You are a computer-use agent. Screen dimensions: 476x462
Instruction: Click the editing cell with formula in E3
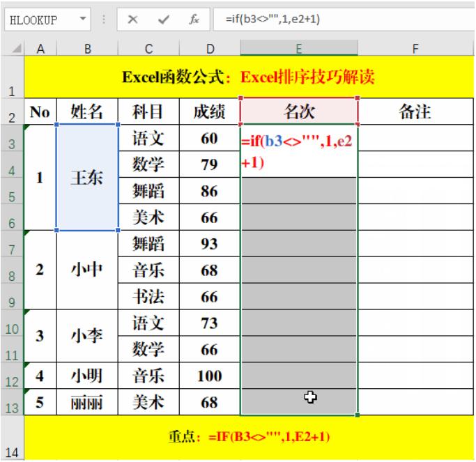pos(299,151)
